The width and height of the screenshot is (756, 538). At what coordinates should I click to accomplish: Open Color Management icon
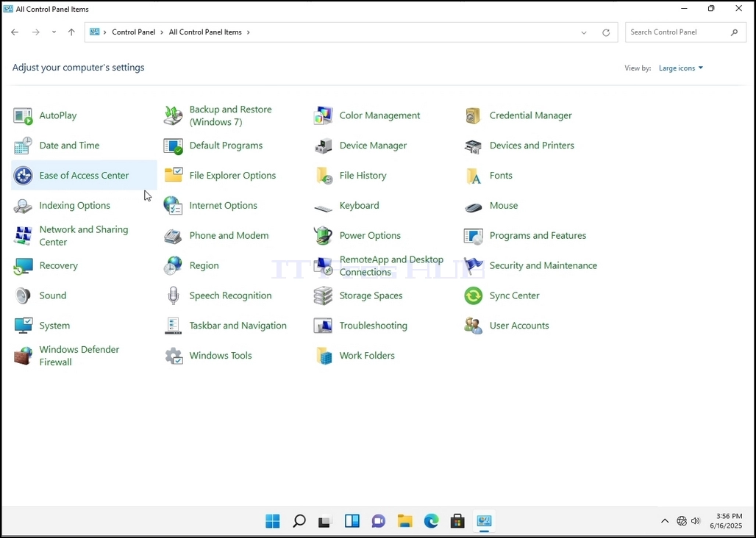pos(323,115)
